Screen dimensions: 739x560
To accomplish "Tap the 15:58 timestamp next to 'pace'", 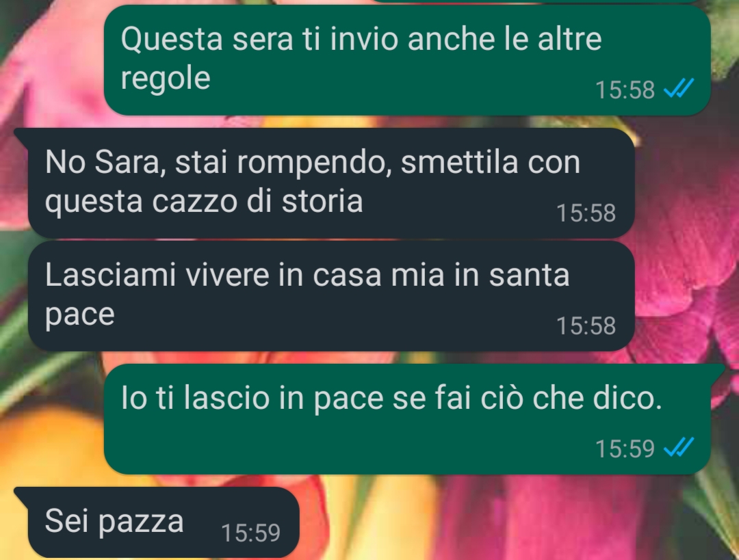I will coord(586,325).
